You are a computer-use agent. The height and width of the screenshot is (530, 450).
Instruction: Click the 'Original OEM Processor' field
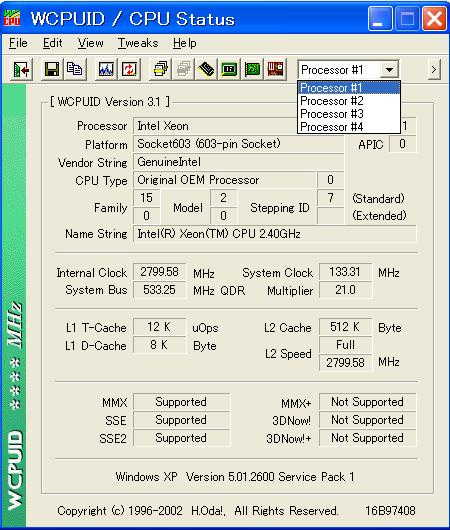(225, 180)
